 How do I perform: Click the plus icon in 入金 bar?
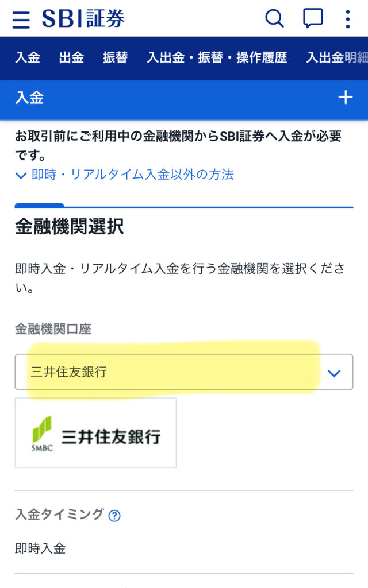coord(345,98)
